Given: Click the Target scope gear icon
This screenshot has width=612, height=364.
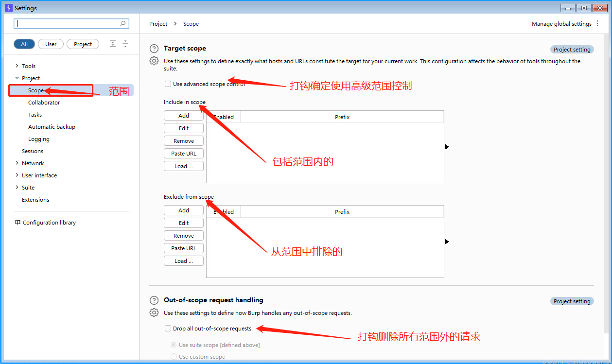Looking at the screenshot, I should click(x=154, y=61).
